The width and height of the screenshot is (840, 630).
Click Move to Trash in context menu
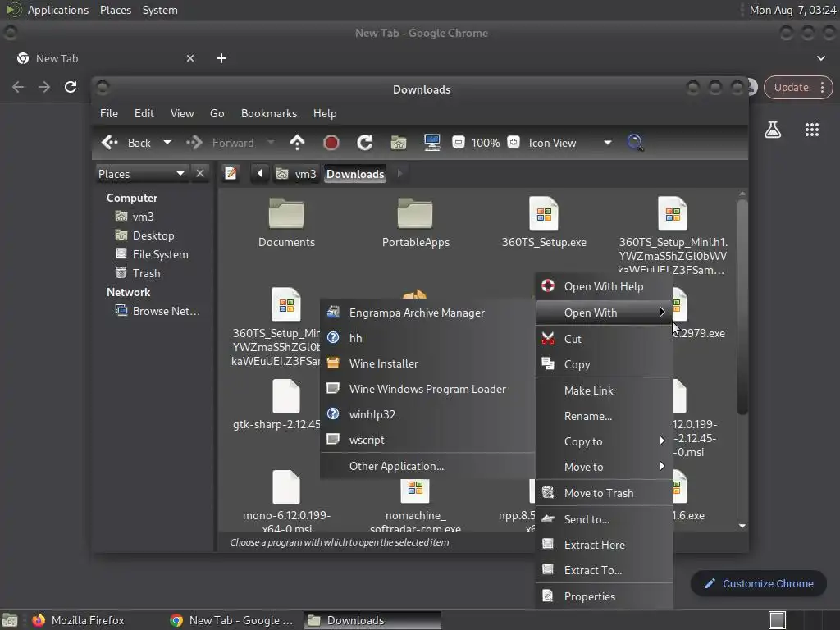tap(605, 493)
